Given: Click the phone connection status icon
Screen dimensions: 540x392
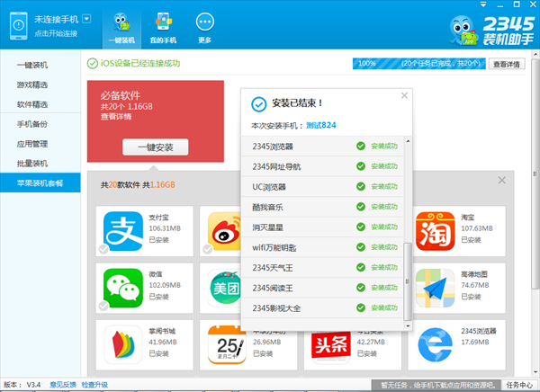Looking at the screenshot, I should tap(19, 26).
